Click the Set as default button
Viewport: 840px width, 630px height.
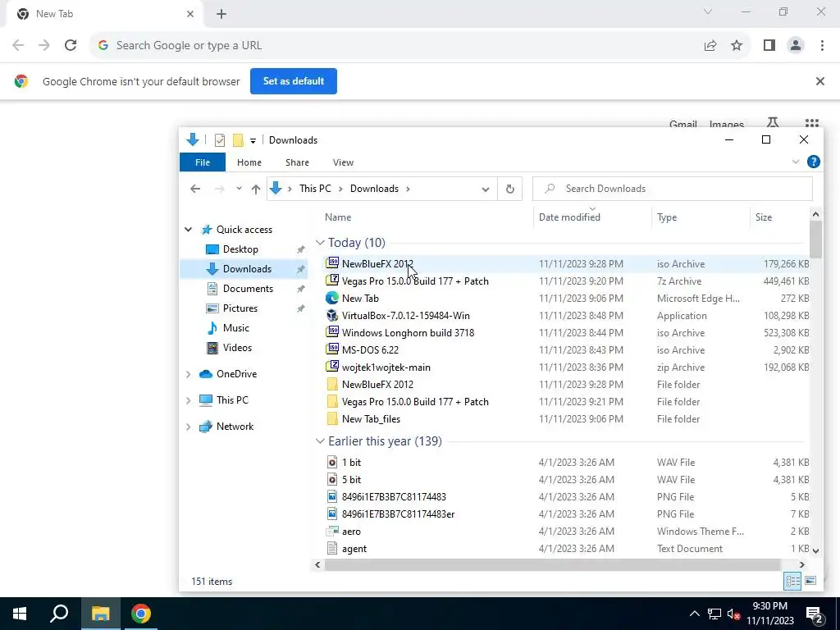pyautogui.click(x=294, y=81)
